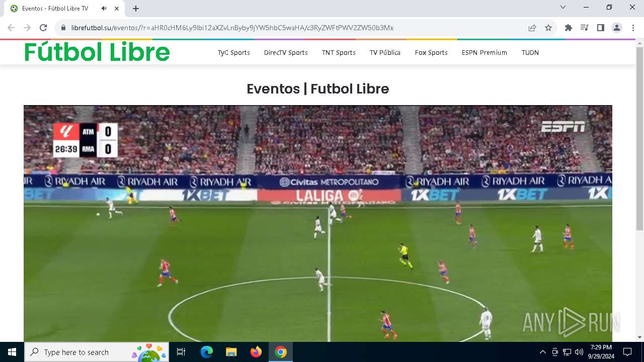This screenshot has height=362, width=644.
Task: Open File Explorer from taskbar
Action: click(x=231, y=352)
